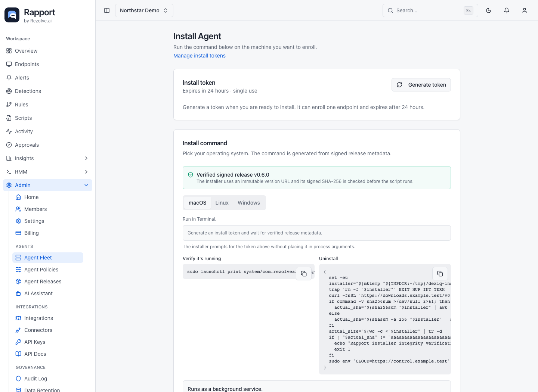
Task: Select the Windows tab
Action: pos(249,203)
